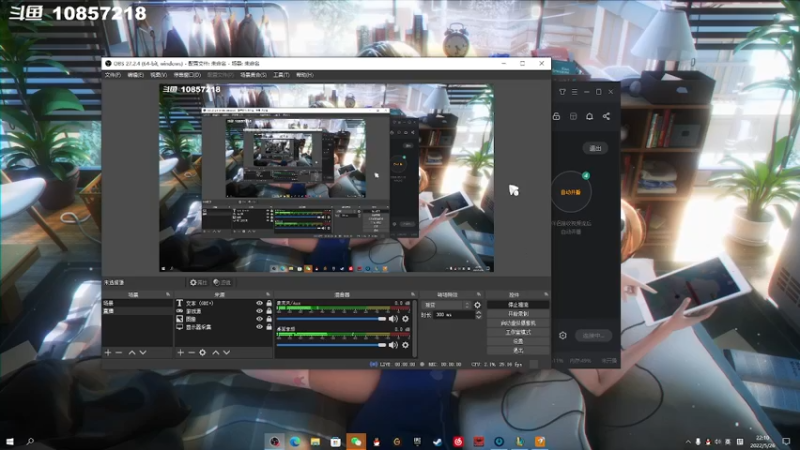Screen dimensions: 800x450
Task: Move source down with arrow
Action: [227, 353]
